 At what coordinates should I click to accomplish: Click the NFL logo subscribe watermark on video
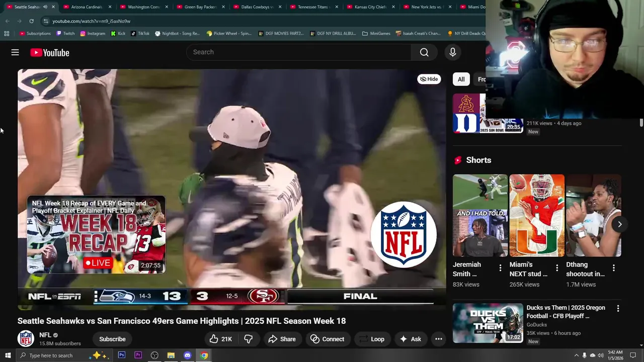[404, 235]
